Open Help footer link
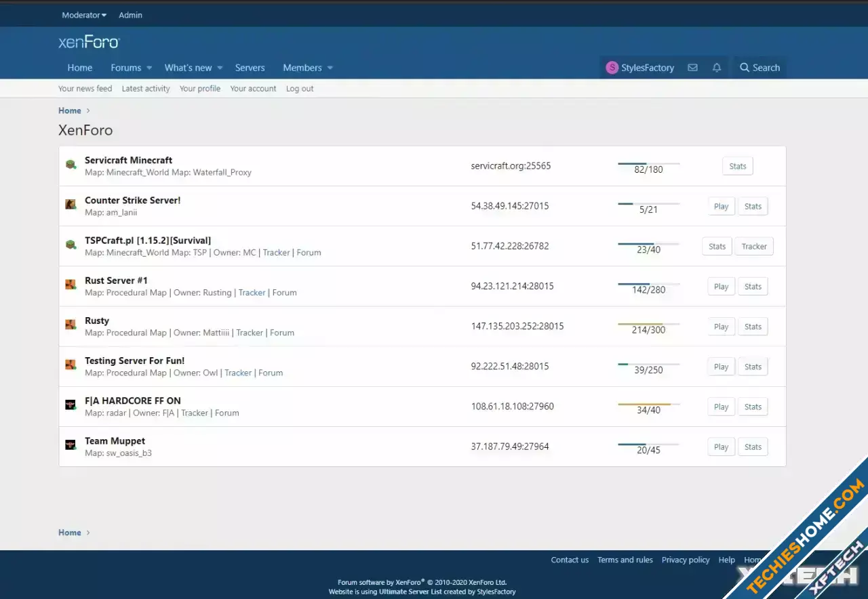This screenshot has height=599, width=868. [727, 560]
